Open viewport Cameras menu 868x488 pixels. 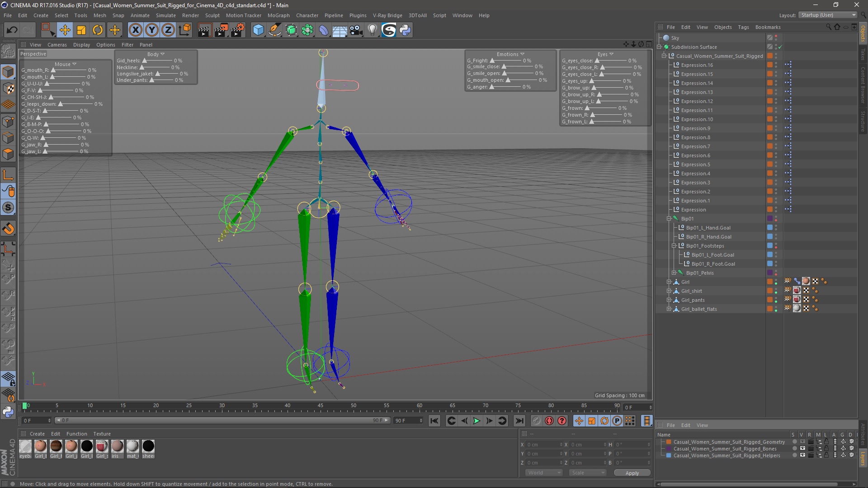click(57, 45)
